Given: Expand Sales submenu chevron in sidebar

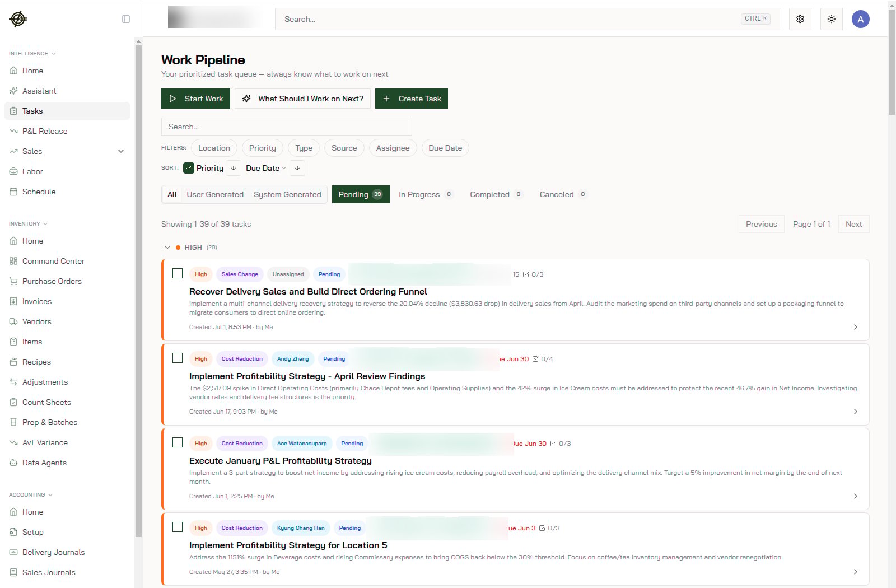Looking at the screenshot, I should pyautogui.click(x=121, y=151).
